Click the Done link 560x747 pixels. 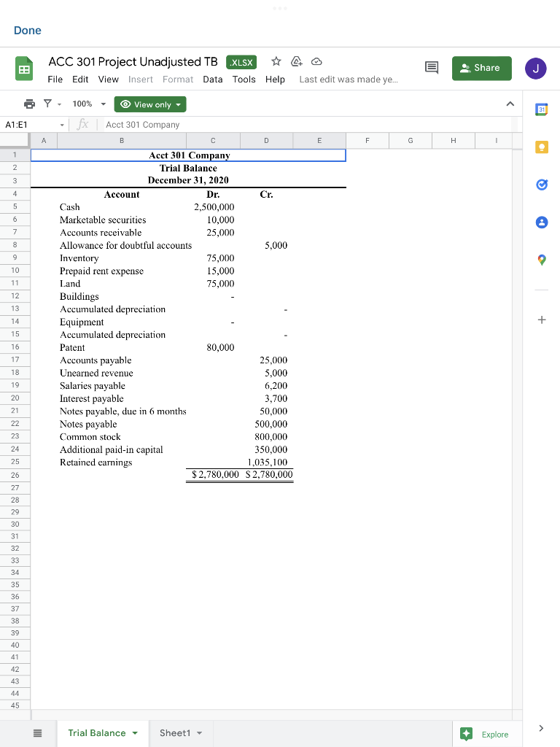point(28,31)
